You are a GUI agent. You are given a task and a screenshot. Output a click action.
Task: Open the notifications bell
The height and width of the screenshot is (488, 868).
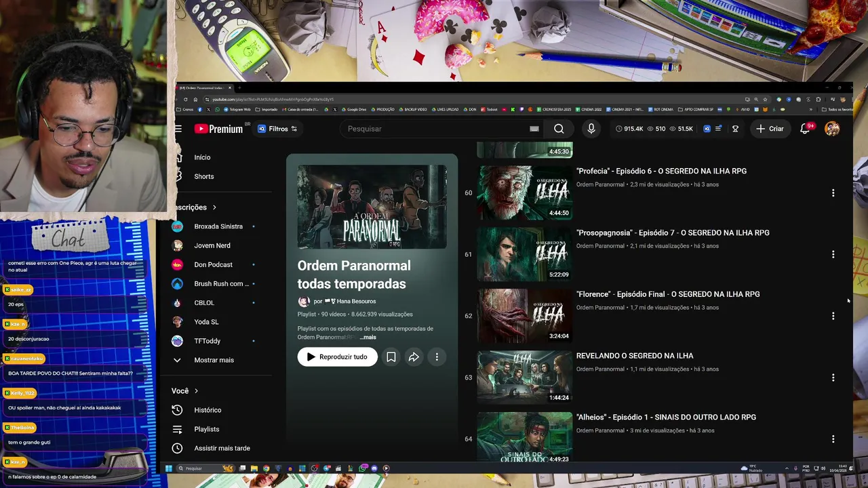[805, 129]
